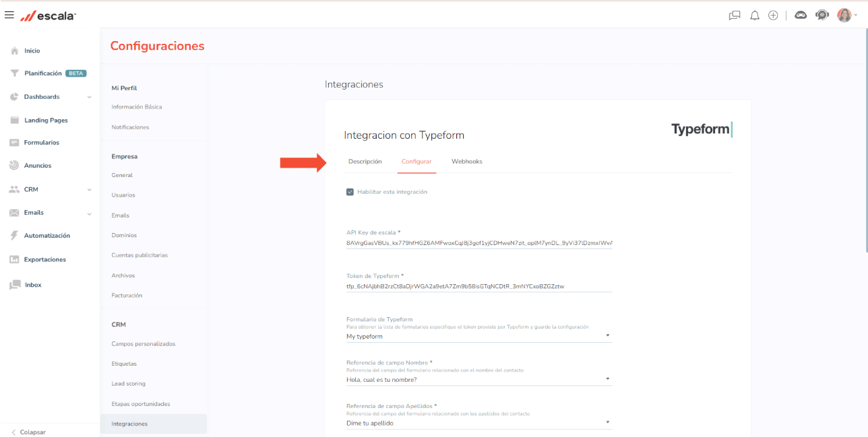Click the Typeform logo
Viewport: 868px width, 437px height.
click(702, 129)
